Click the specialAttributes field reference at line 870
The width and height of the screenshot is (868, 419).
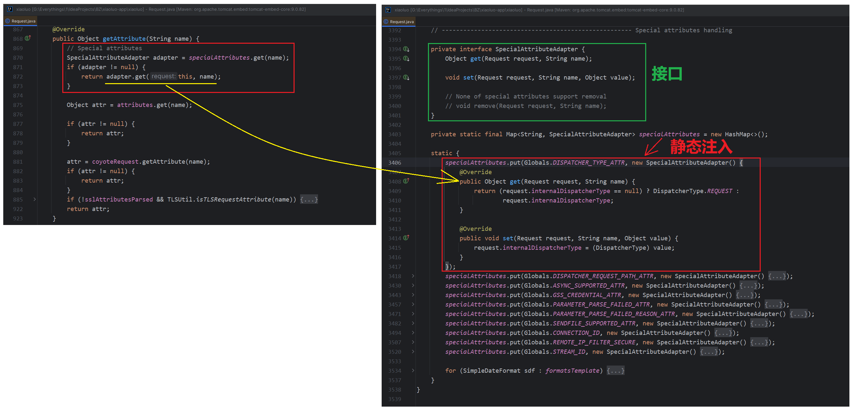click(x=219, y=58)
